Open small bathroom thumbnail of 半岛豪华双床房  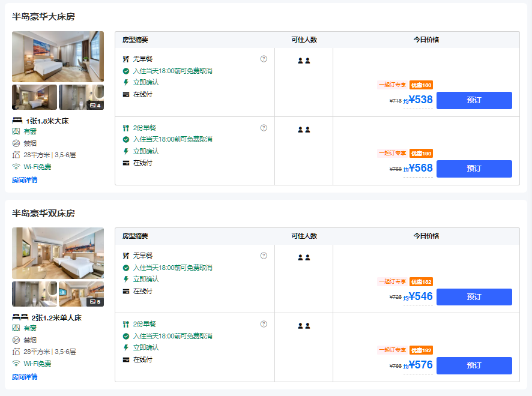pos(34,294)
